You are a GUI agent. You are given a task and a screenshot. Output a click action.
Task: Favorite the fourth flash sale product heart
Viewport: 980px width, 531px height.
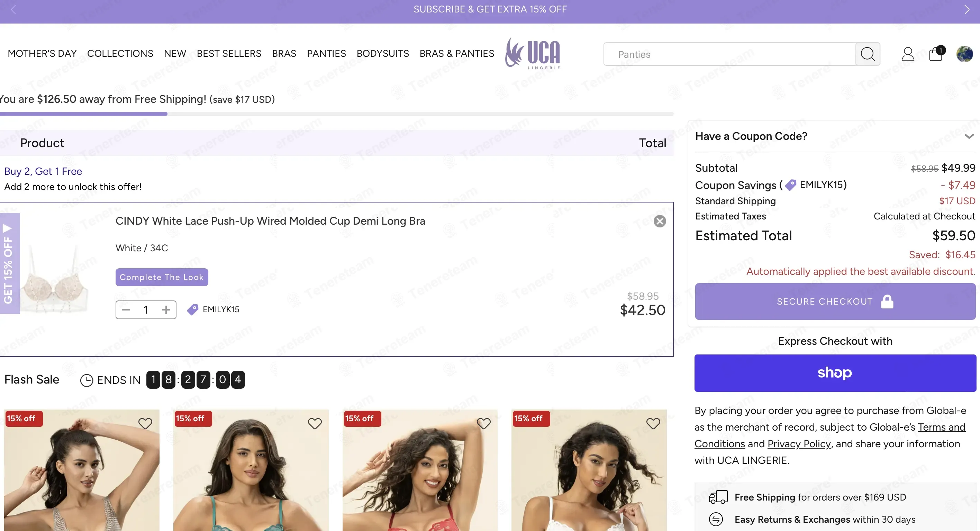coord(653,424)
